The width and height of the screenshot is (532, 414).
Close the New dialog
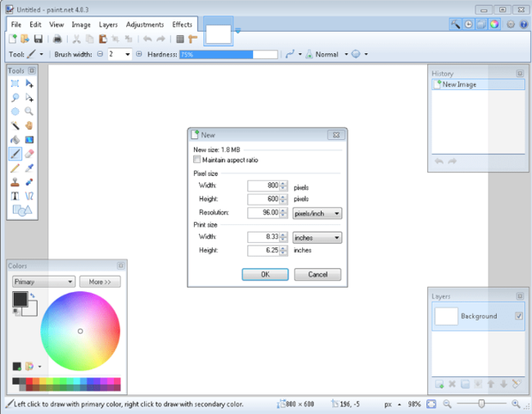pyautogui.click(x=336, y=135)
